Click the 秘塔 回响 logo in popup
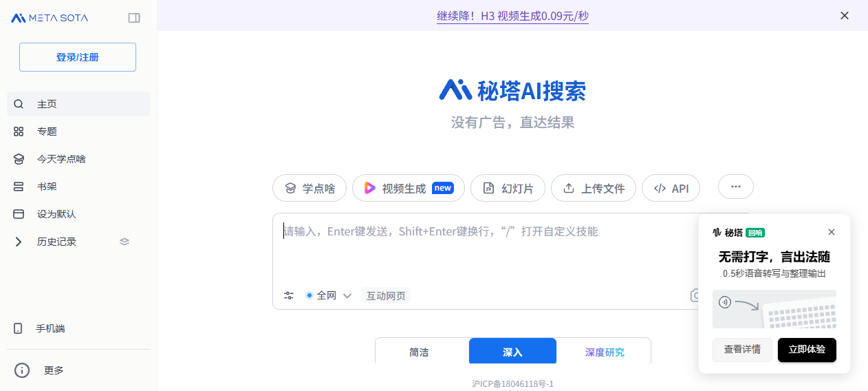Image resolution: width=868 pixels, height=391 pixels. pos(739,233)
